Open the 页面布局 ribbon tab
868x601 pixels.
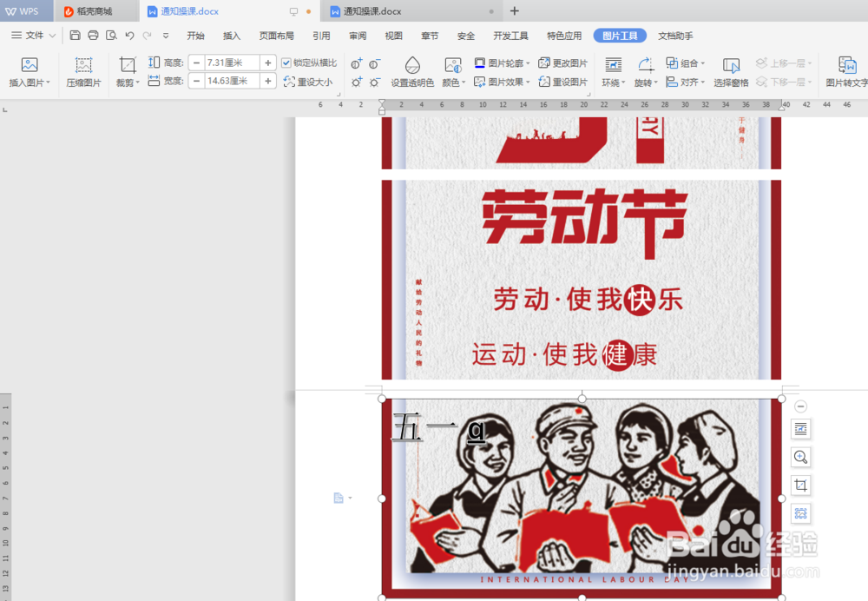277,36
